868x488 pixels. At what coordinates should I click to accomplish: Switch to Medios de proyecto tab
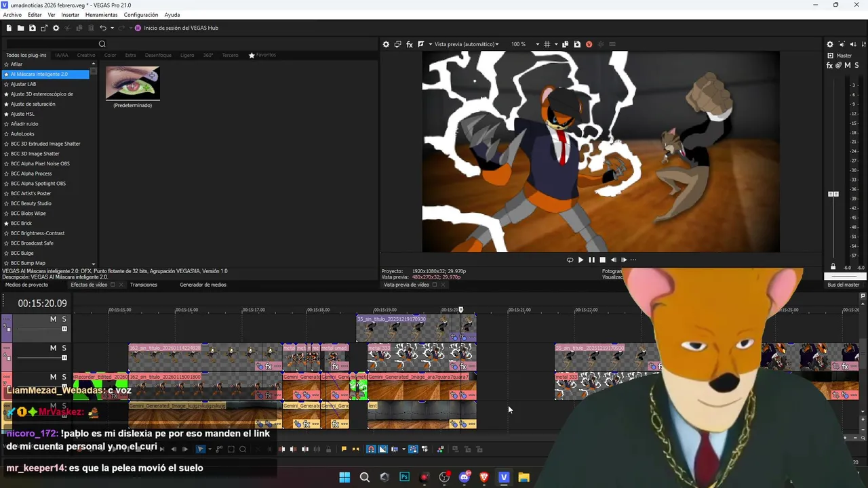pos(26,285)
